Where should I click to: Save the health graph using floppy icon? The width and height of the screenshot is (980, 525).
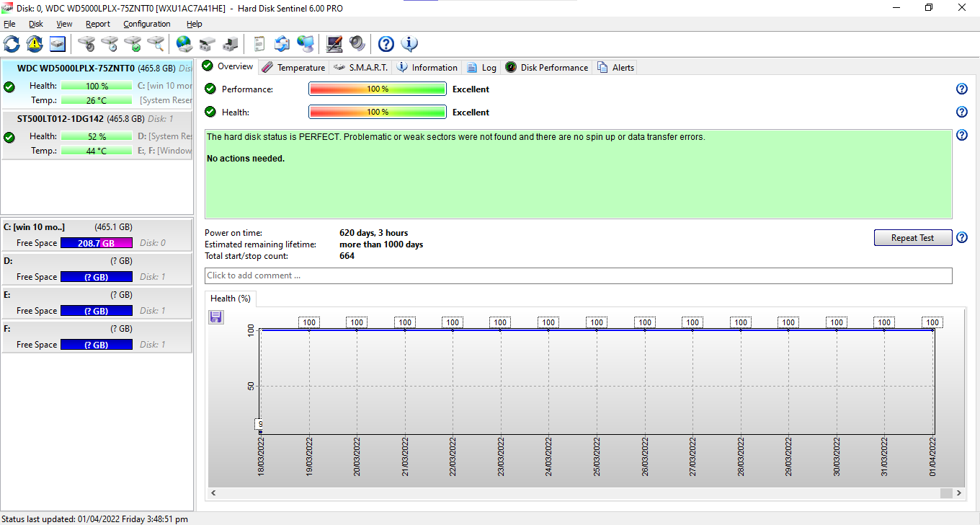tap(216, 317)
